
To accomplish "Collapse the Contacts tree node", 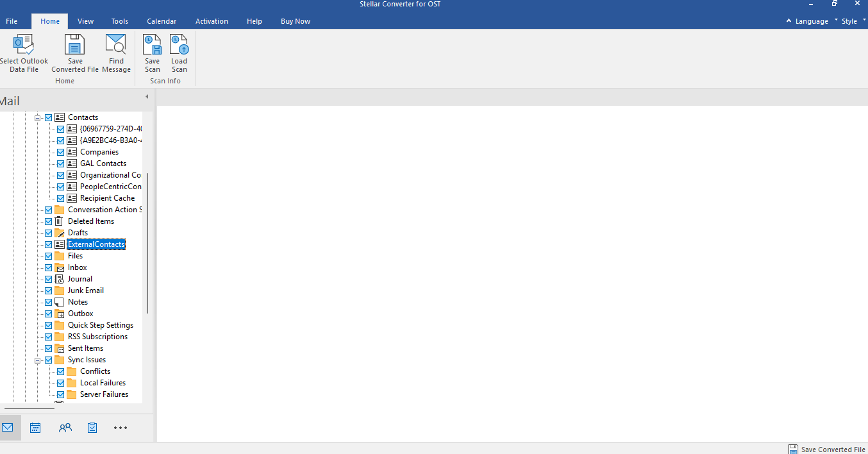I will [38, 117].
